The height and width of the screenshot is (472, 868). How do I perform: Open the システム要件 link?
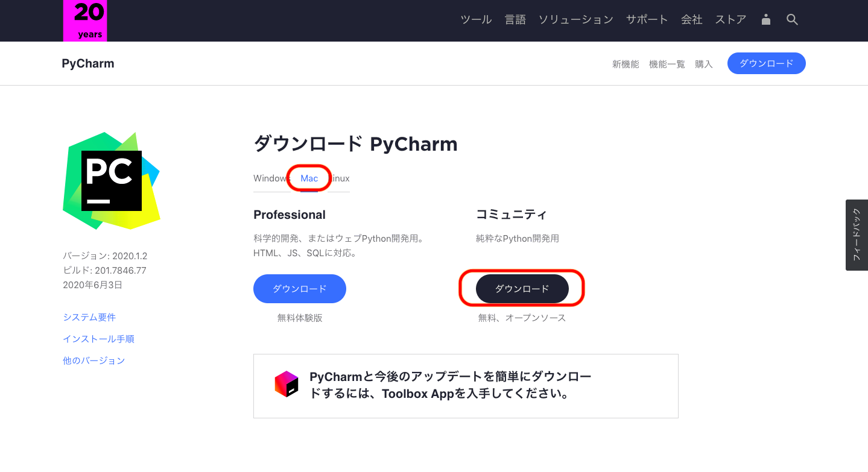click(x=89, y=317)
